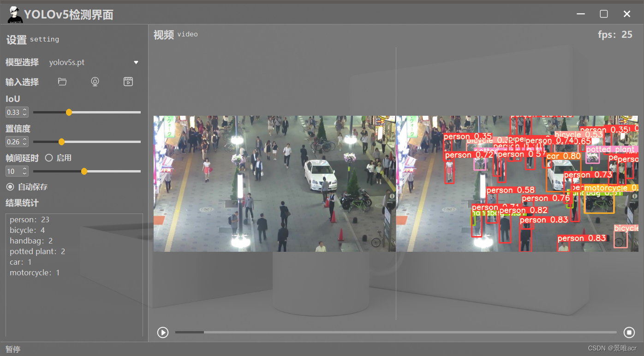The image size is (644, 356).
Task: Select 'handbag: 2' in result statistics
Action: (x=31, y=241)
